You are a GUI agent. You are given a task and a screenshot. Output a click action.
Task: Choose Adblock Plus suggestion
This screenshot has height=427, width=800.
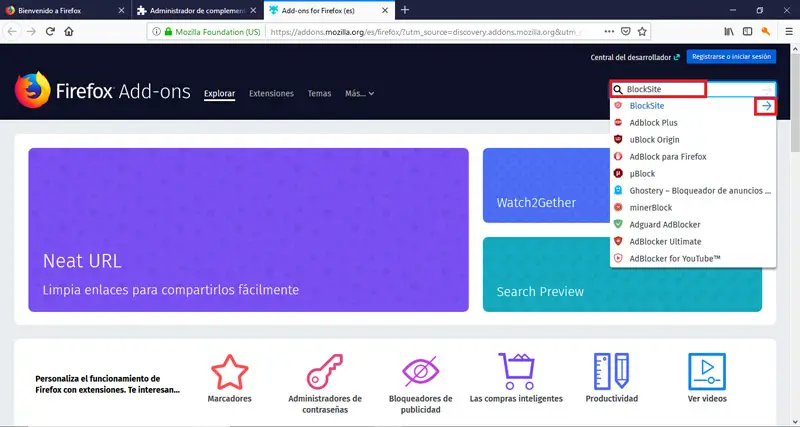tap(693, 122)
